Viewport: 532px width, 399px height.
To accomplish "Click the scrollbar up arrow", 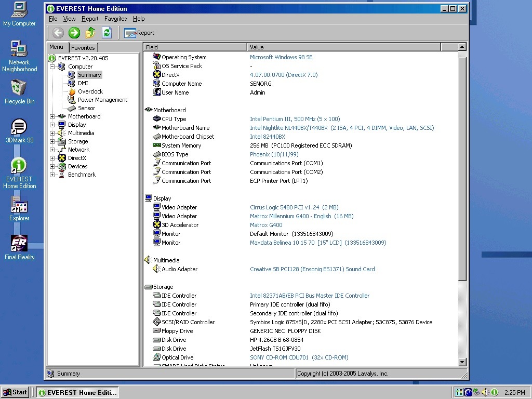I will [x=462, y=47].
